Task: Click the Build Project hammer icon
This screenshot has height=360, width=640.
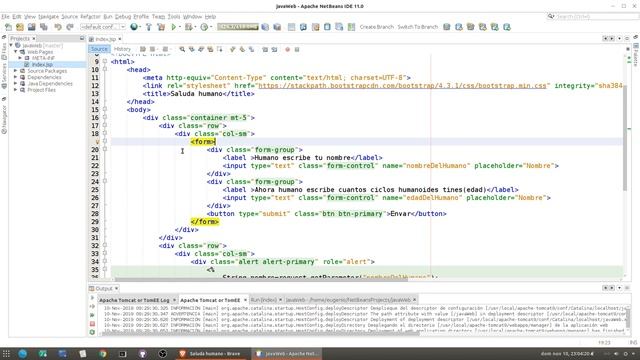Action: click(149, 27)
